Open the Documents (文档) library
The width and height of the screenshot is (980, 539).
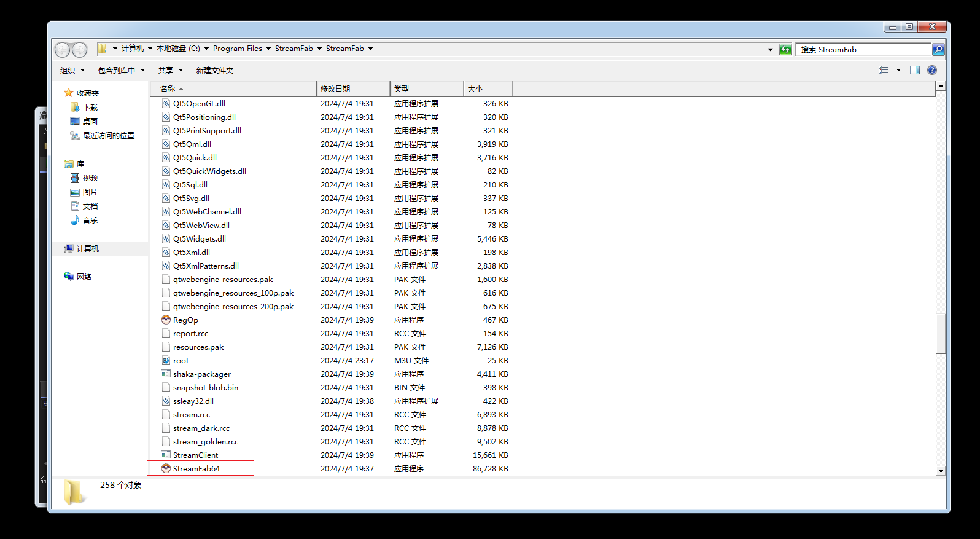(x=84, y=206)
